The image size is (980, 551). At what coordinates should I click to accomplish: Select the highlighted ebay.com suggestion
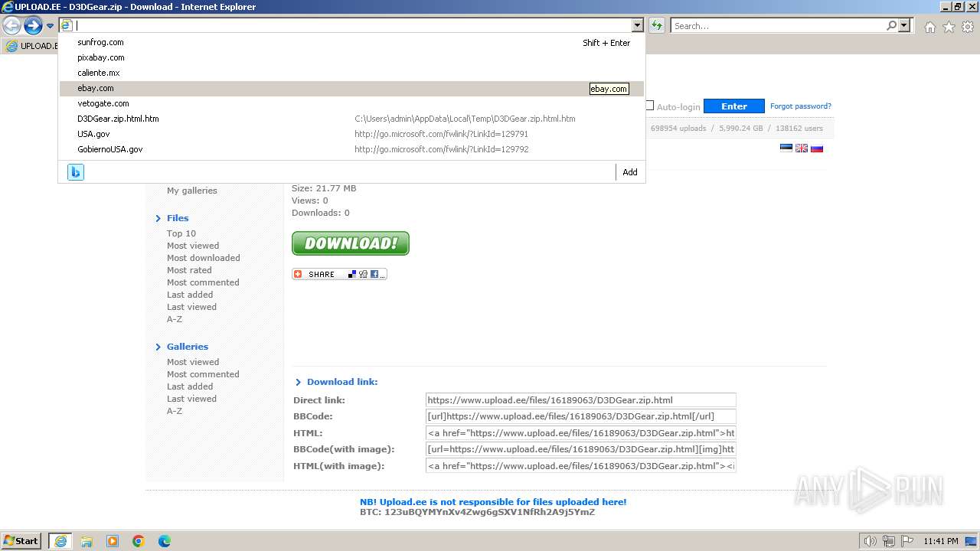click(x=351, y=88)
